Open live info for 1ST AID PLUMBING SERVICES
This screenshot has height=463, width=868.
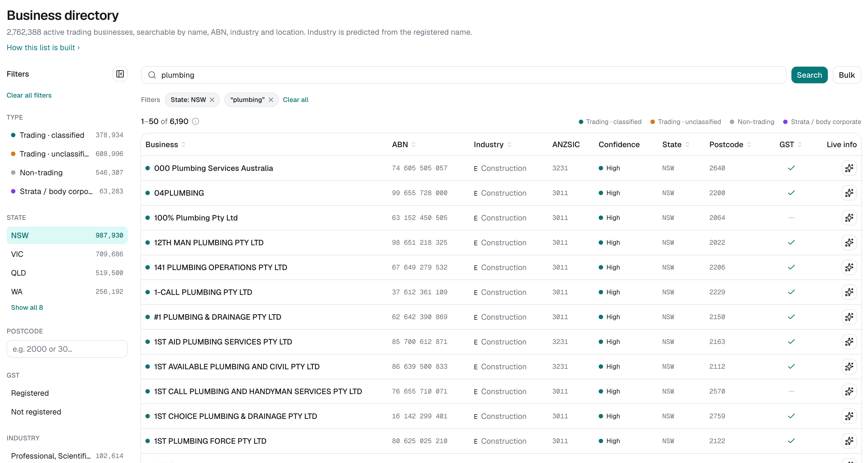pos(849,342)
